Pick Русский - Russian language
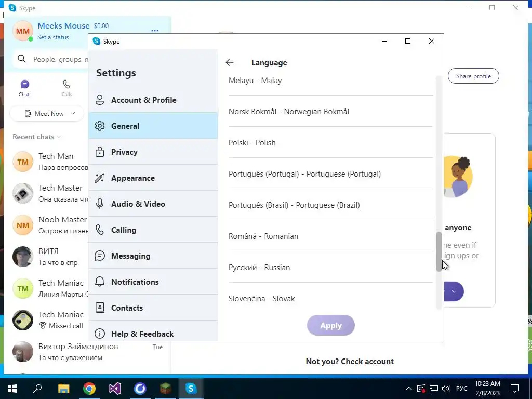Screen dimensions: 532x399 (331, 268)
